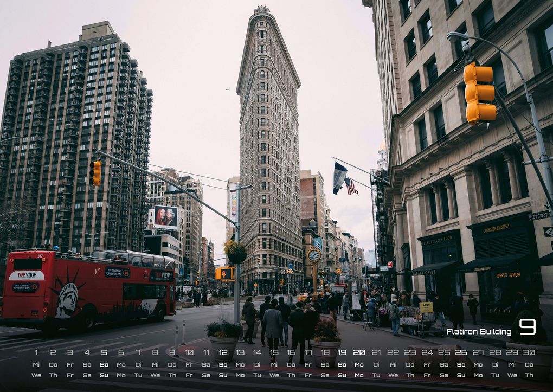
Task: Select bold Monday date 20
Action: [x=359, y=352]
